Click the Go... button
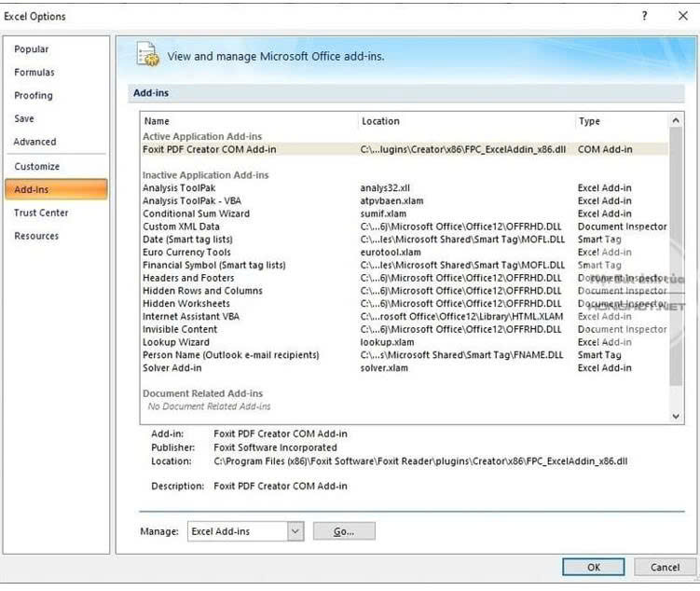700x591 pixels. [344, 531]
